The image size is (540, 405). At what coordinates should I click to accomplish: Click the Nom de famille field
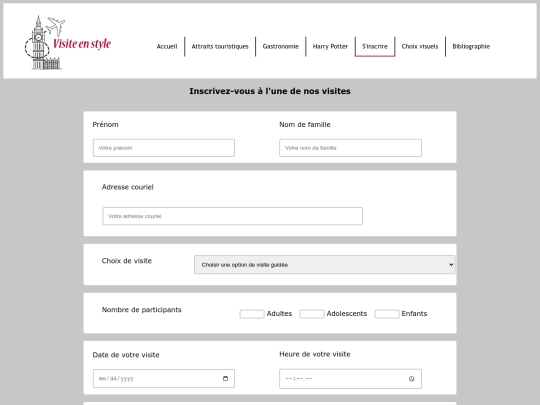[351, 148]
